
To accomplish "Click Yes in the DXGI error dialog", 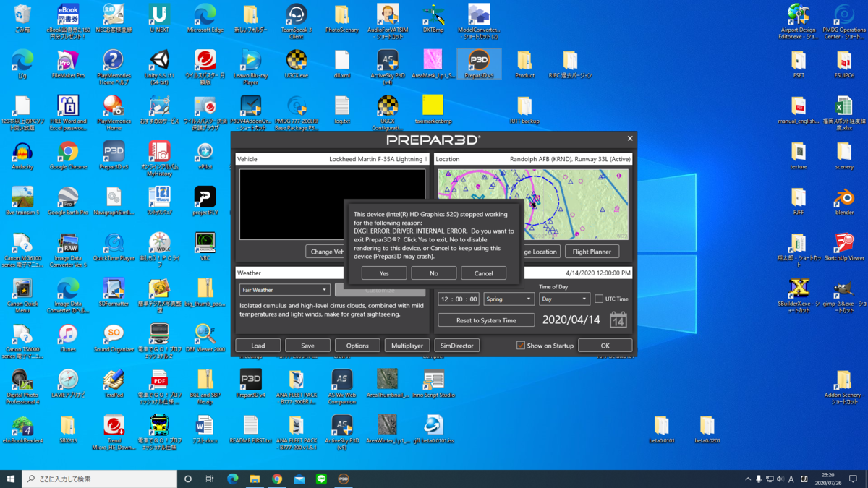I will coord(383,273).
